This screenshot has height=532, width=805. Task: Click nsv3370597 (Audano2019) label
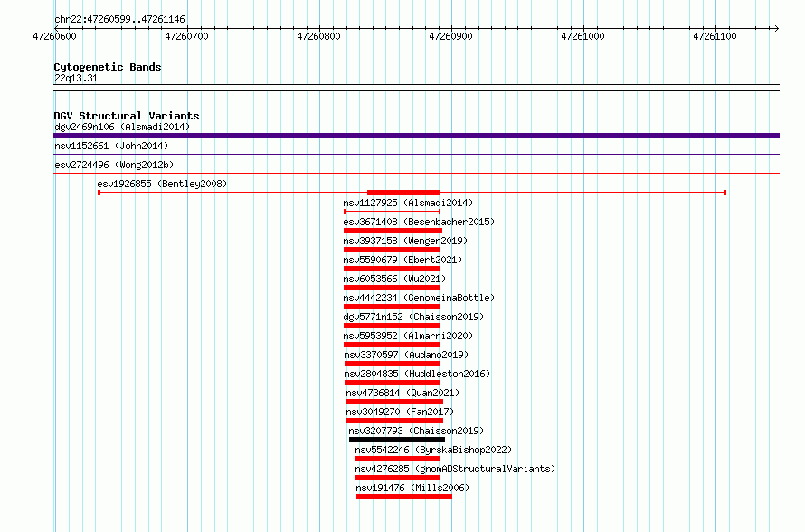pyautogui.click(x=406, y=355)
